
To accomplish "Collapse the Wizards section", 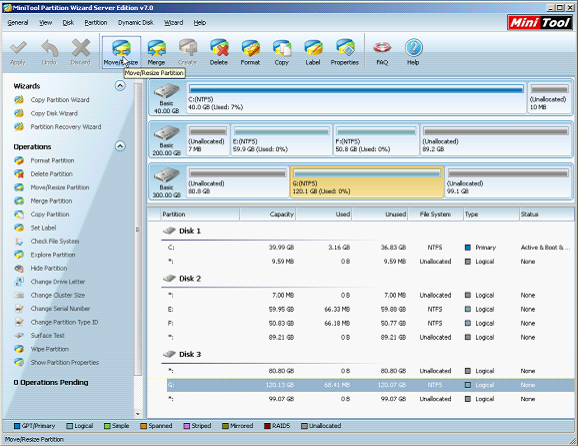I will click(x=120, y=86).
